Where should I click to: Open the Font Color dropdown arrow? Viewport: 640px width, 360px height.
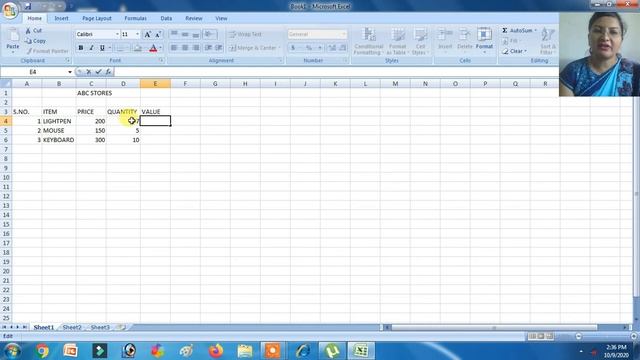point(160,48)
